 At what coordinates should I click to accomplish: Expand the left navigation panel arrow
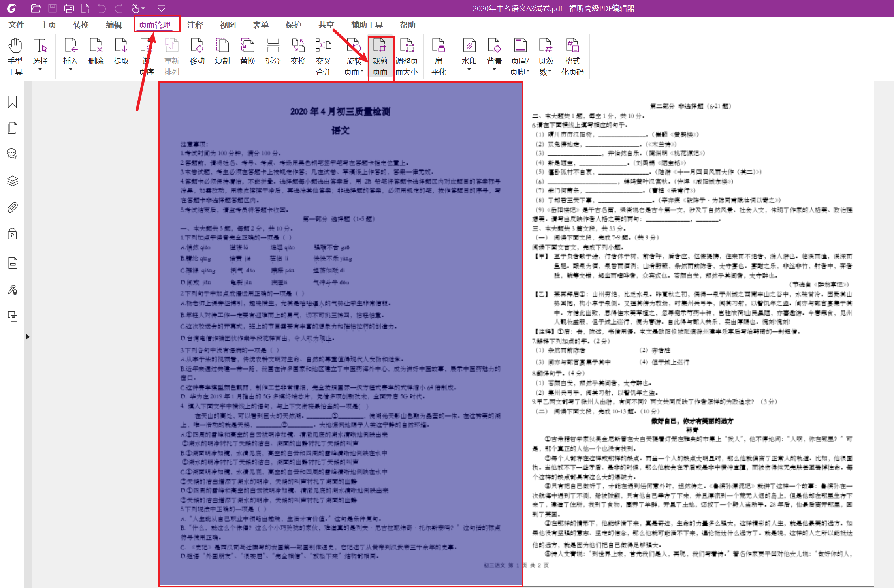28,337
